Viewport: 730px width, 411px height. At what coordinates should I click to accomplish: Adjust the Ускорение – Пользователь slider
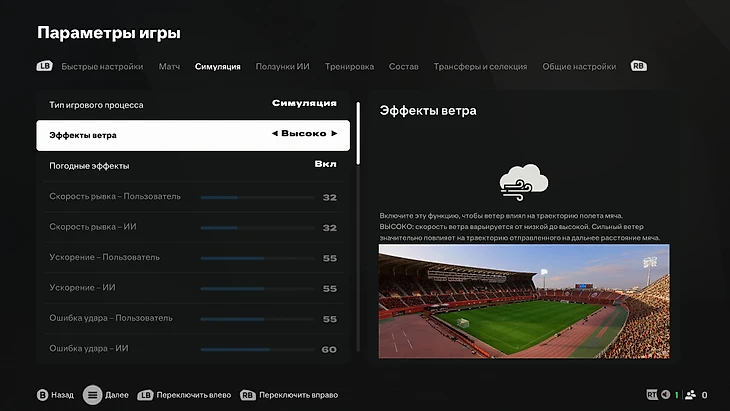(x=257, y=258)
